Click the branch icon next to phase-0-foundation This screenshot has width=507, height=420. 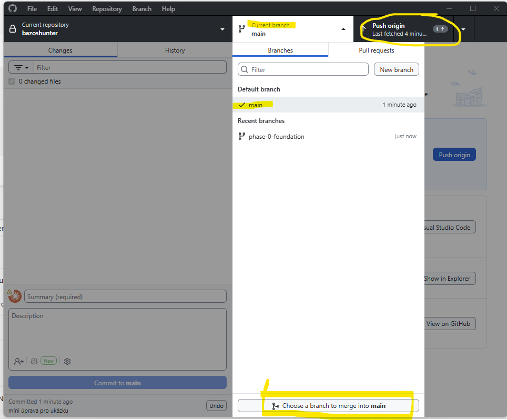click(x=241, y=136)
